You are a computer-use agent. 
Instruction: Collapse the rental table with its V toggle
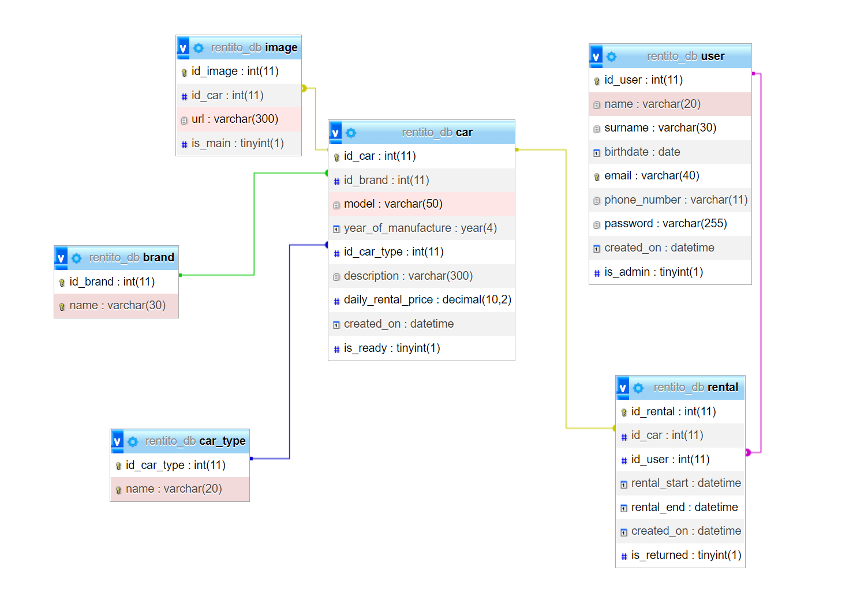click(x=623, y=388)
